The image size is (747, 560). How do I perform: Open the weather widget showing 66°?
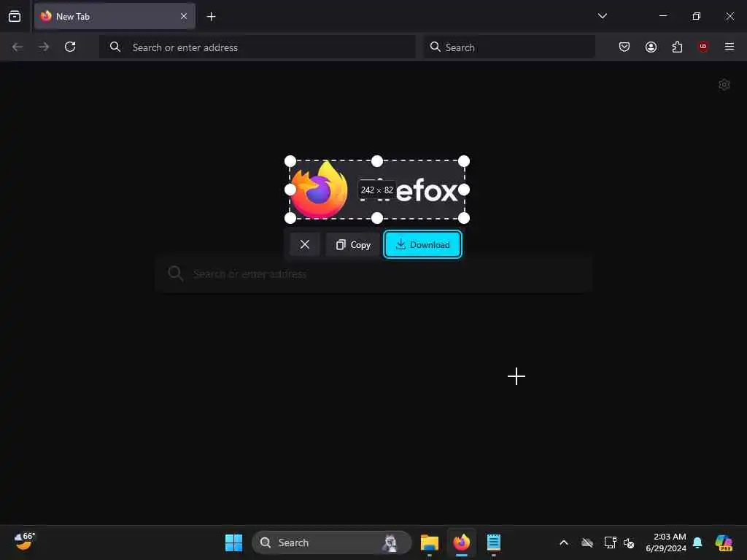point(24,542)
